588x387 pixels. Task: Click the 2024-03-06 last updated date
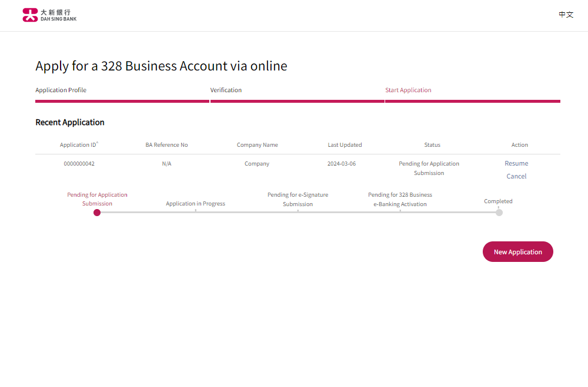coord(342,164)
